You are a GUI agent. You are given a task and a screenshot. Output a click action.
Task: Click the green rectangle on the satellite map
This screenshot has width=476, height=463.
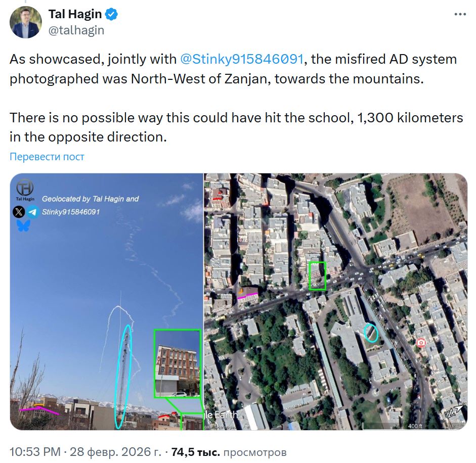318,276
